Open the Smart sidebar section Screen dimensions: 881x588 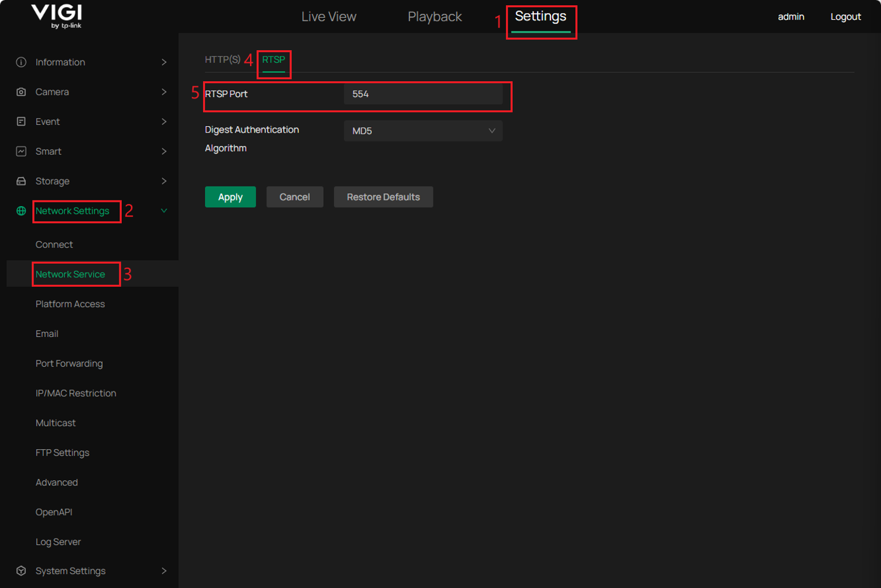[x=48, y=151]
